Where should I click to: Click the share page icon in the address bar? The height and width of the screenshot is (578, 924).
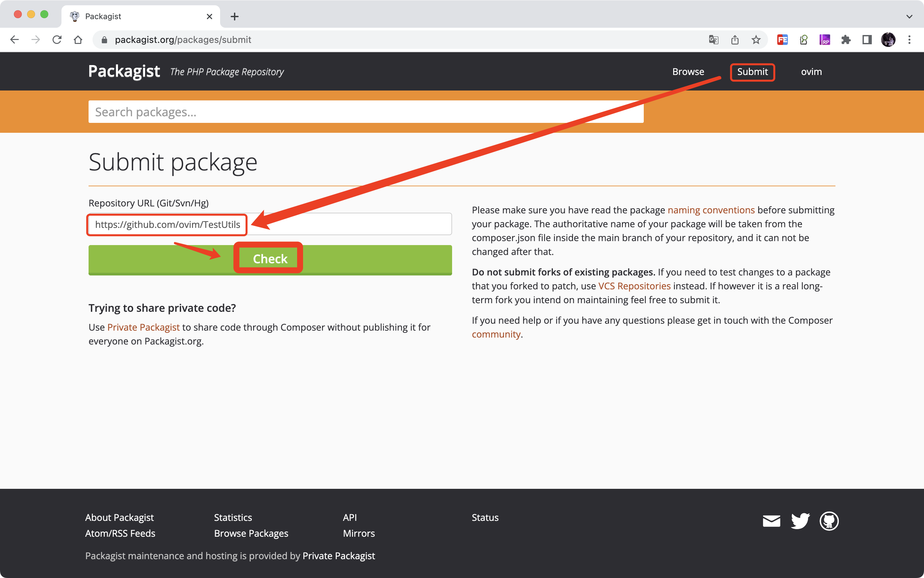(735, 40)
